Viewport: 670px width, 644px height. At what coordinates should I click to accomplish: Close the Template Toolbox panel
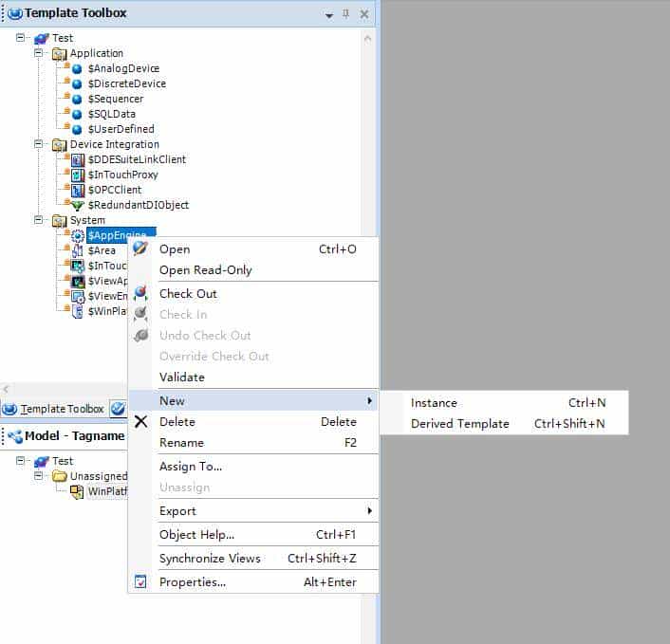[x=364, y=14]
